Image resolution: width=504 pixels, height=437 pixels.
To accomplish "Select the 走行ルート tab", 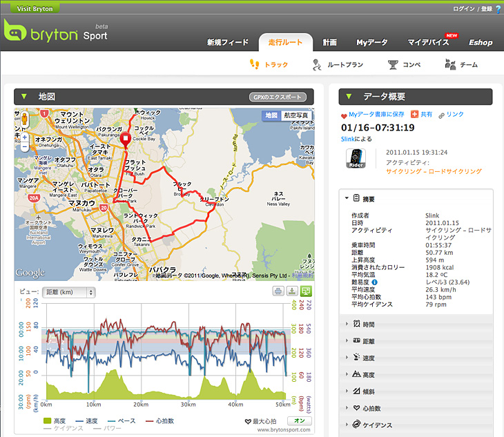I will 285,42.
